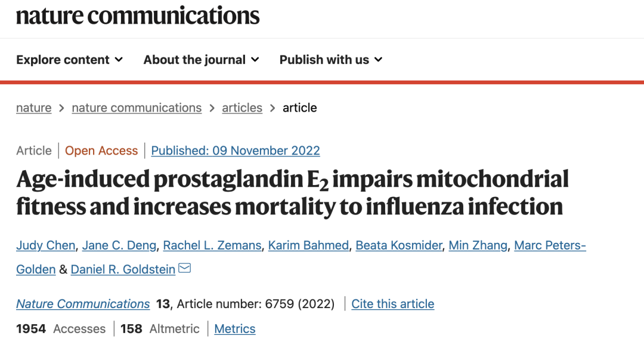Expand the Explore content dropdown

(x=69, y=60)
